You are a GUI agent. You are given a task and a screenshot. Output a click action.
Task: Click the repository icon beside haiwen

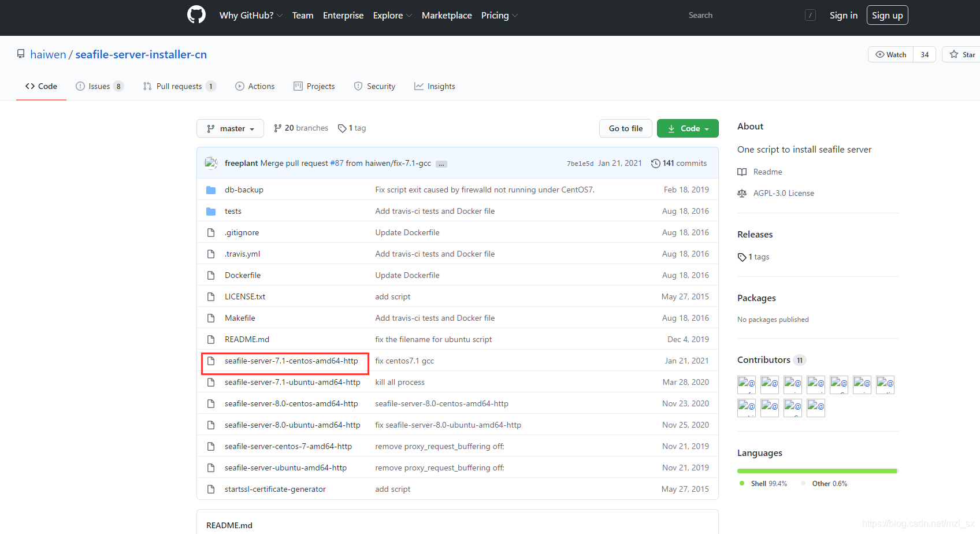(21, 54)
